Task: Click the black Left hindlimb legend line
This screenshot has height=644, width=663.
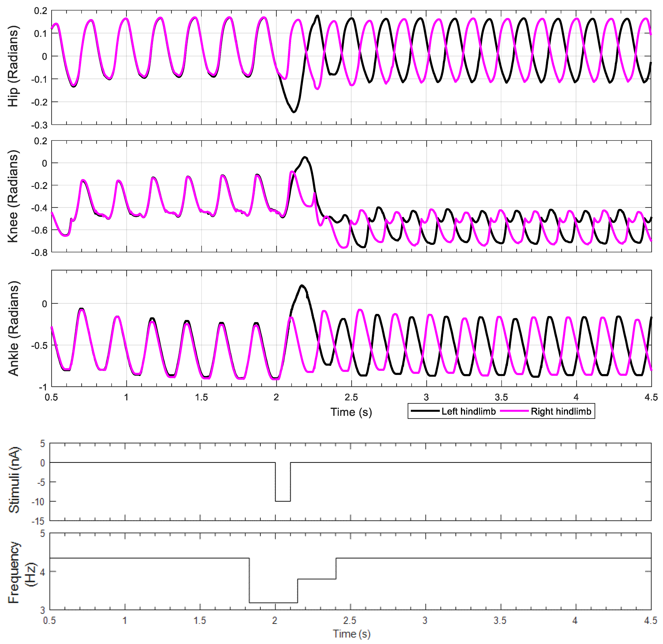Action: pyautogui.click(x=425, y=411)
